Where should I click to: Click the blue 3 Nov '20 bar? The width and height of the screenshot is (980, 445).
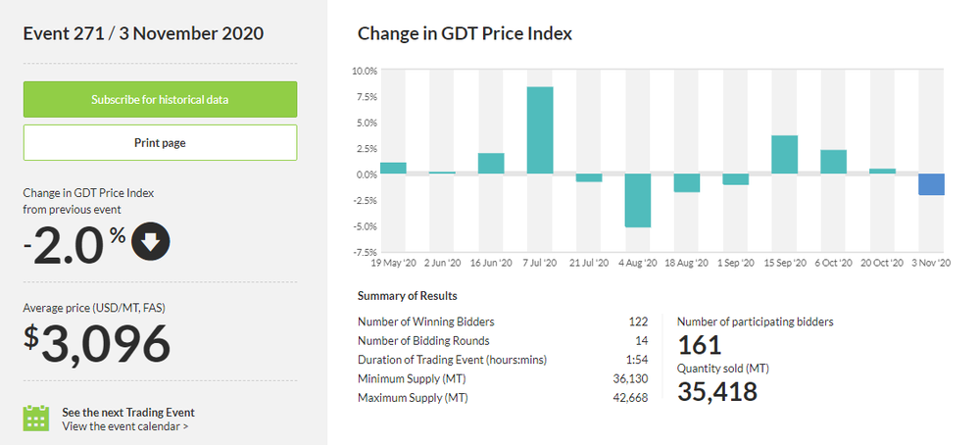coord(931,184)
